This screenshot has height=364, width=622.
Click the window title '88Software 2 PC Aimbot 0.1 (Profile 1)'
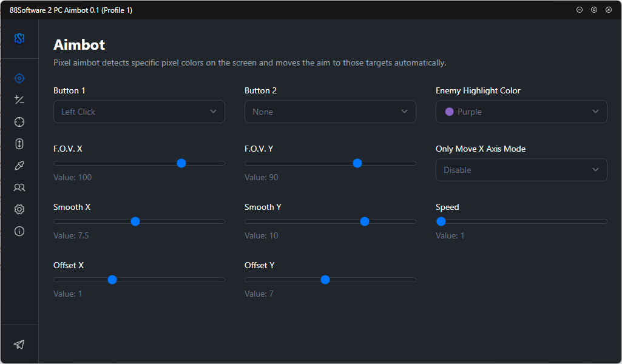click(x=71, y=10)
